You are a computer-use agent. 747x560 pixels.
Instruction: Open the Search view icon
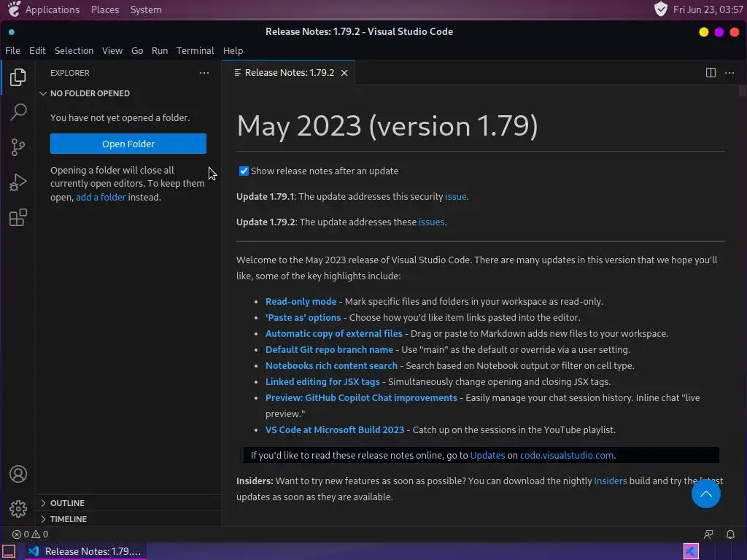[x=18, y=112]
